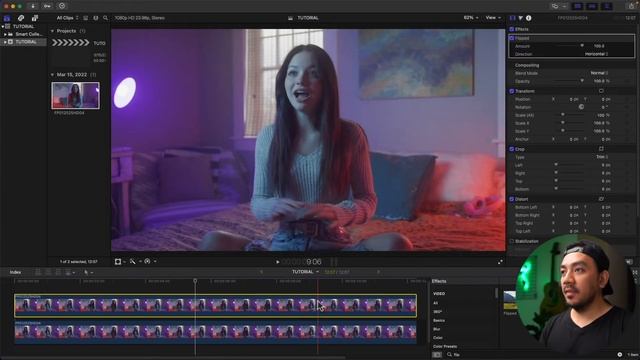Click the Distort on-screen control icon in inspector
The width and height of the screenshot is (640, 360).
click(601, 199)
